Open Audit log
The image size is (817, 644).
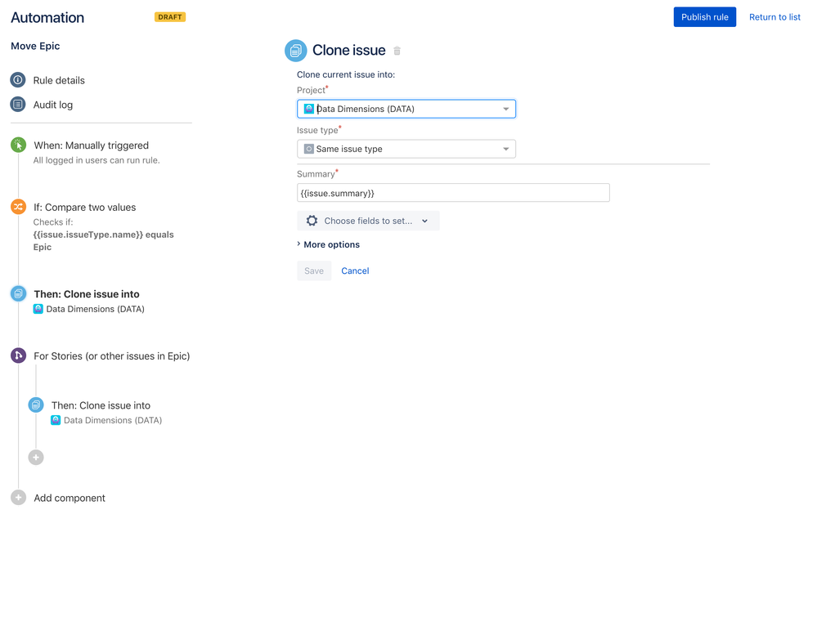[53, 105]
